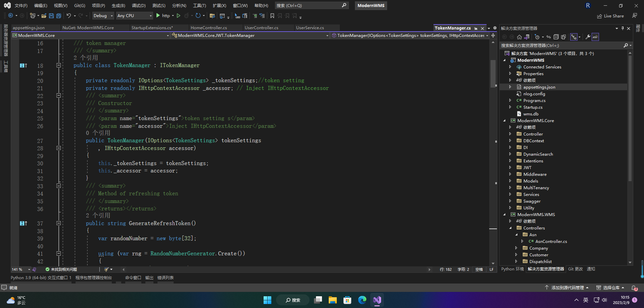Click the Solution Explorer home icon
Screen dimensions: 644x308
click(x=519, y=37)
